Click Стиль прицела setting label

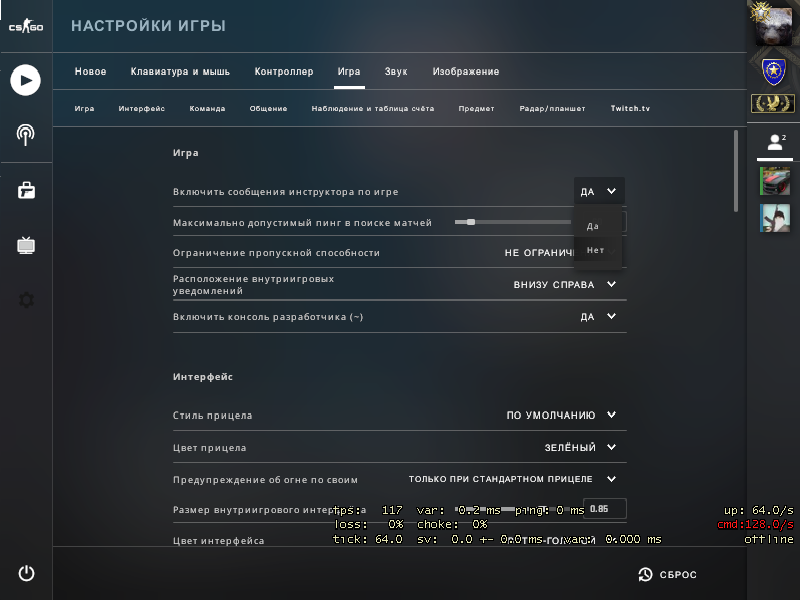point(212,415)
